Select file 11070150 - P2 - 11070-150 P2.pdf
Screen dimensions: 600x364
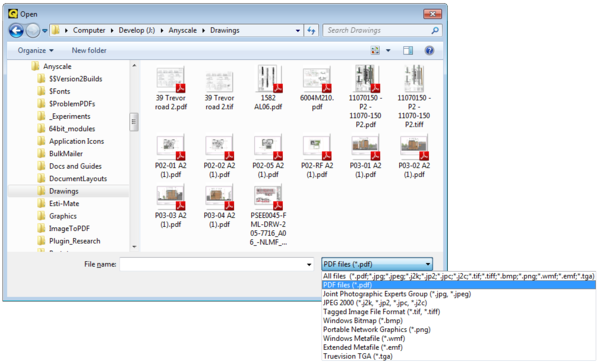coord(365,96)
